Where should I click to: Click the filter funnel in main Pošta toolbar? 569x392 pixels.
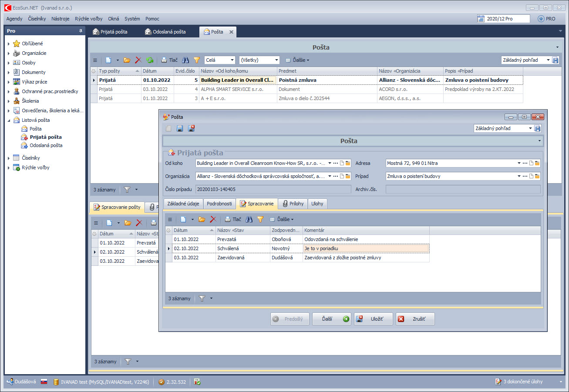coord(197,60)
